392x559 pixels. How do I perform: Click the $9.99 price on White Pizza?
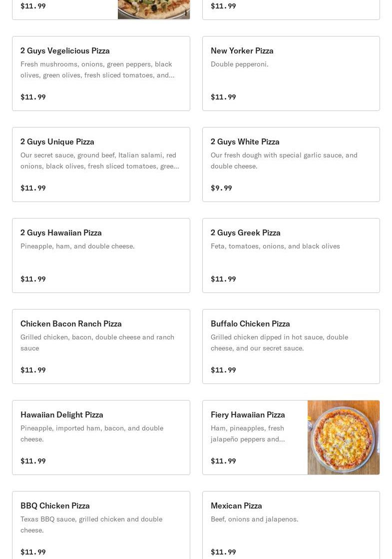pos(221,188)
